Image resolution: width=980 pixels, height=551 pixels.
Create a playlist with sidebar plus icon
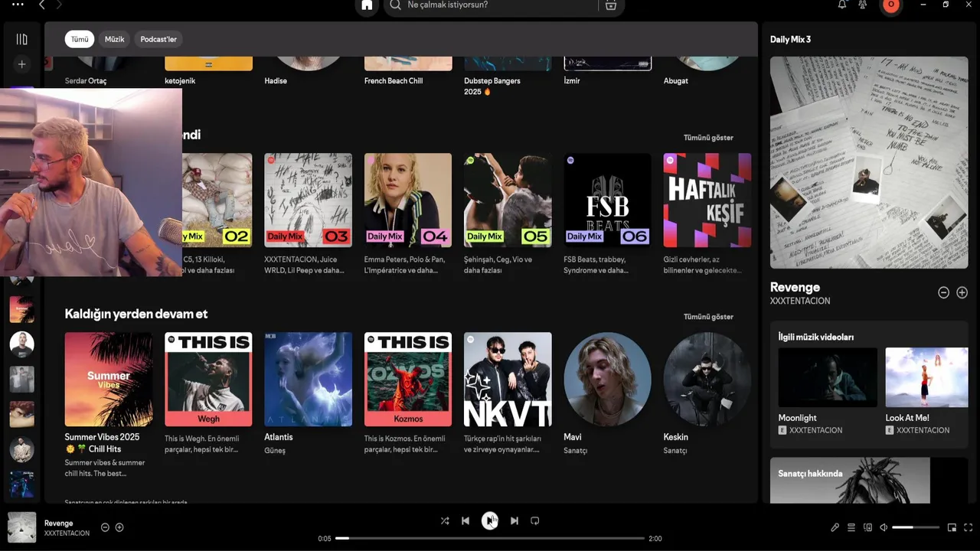22,65
